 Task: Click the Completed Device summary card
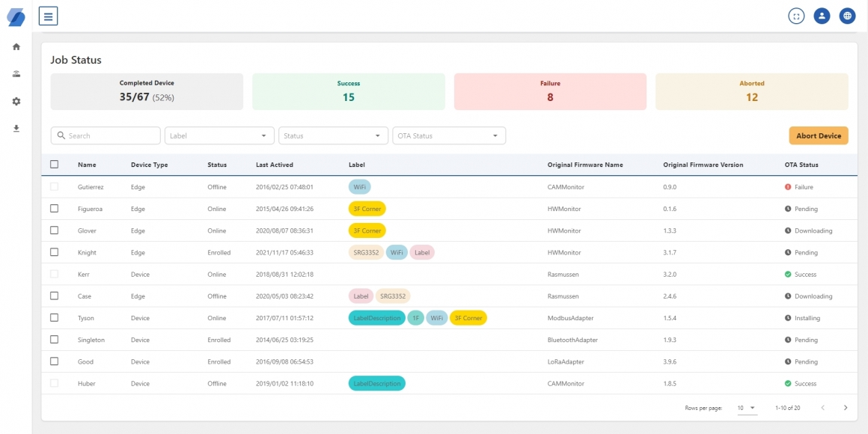[x=147, y=92]
